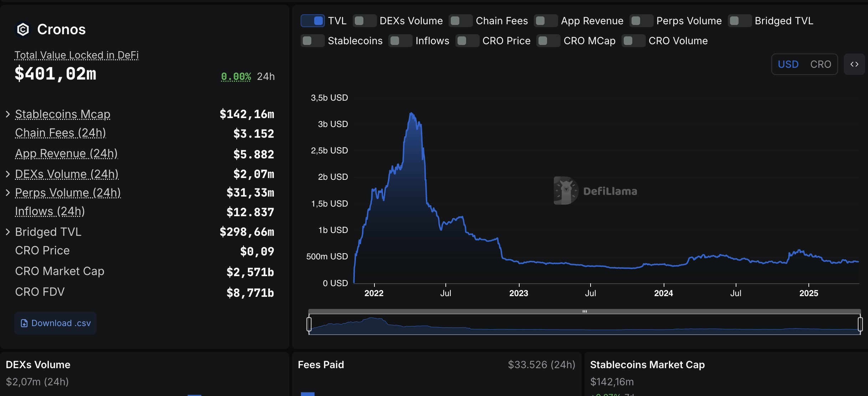Click the embed chart code icon
868x396 pixels.
coord(854,64)
